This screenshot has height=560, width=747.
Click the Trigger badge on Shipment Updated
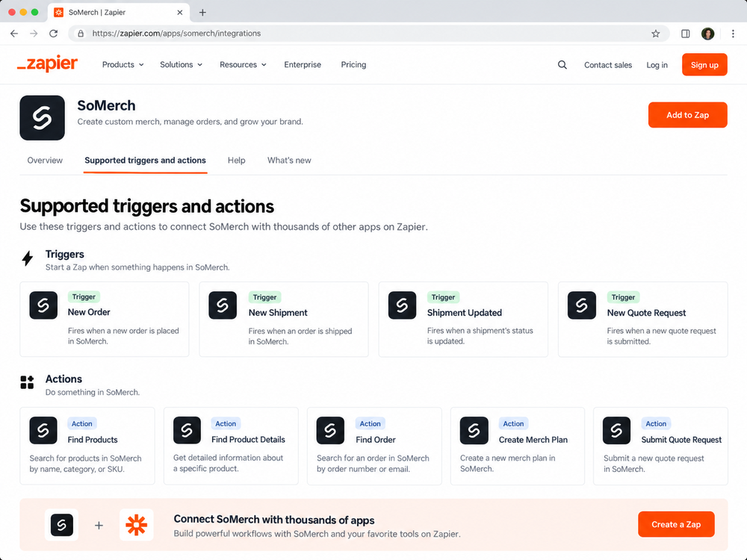[443, 297]
